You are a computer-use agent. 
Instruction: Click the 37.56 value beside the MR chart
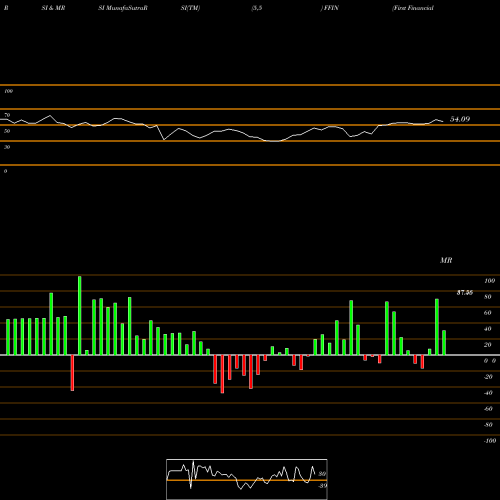(x=465, y=293)
